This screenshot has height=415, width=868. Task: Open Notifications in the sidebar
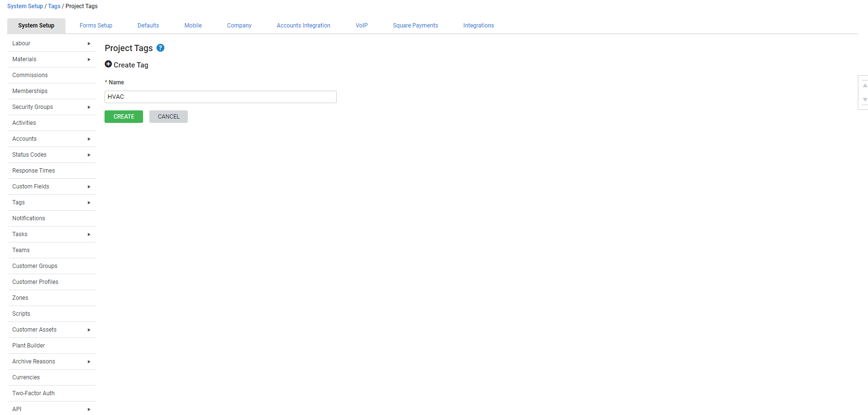pos(52,218)
